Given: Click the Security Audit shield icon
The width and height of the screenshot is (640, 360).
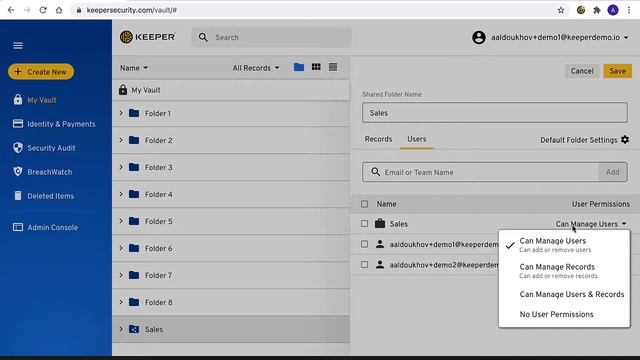Looking at the screenshot, I should 18,148.
